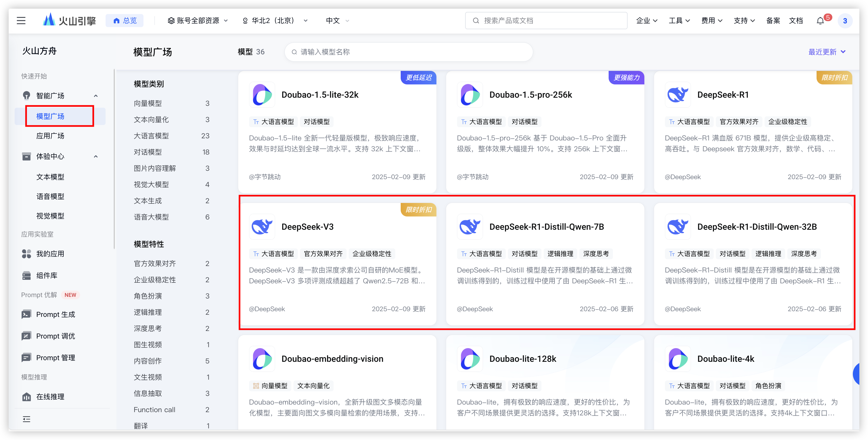
Task: Filter models by 对话模型 category
Action: click(x=148, y=152)
